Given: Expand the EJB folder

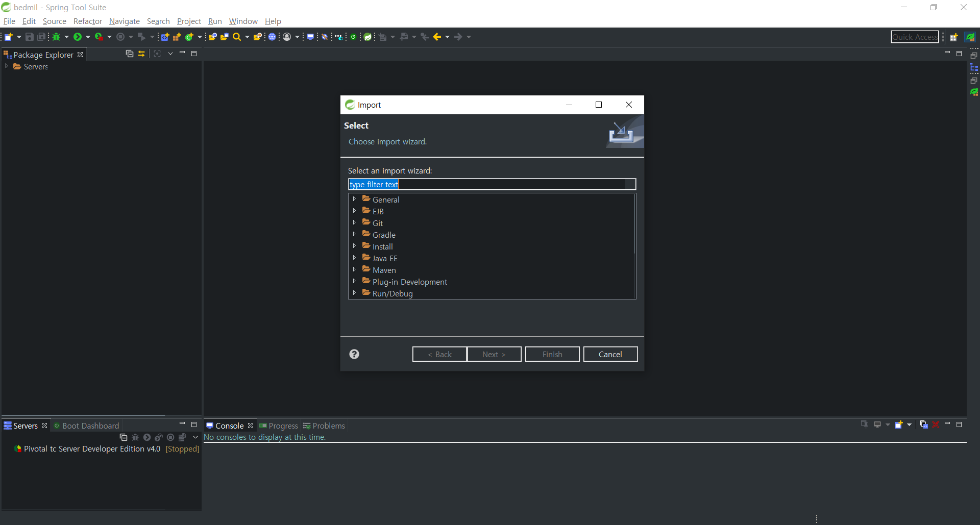Looking at the screenshot, I should [x=354, y=211].
